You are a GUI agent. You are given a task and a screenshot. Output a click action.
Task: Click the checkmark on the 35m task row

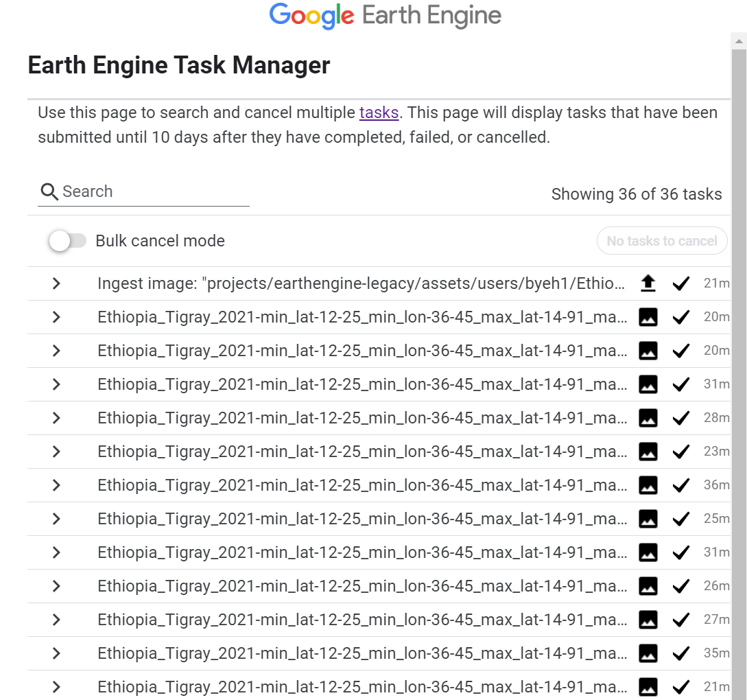pyautogui.click(x=680, y=653)
